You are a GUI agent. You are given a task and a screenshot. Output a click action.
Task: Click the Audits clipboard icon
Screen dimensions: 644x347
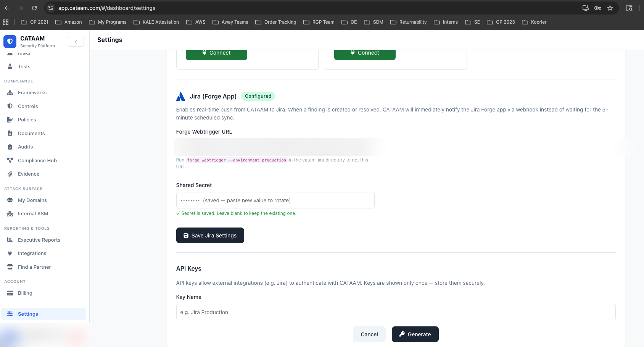(10, 147)
